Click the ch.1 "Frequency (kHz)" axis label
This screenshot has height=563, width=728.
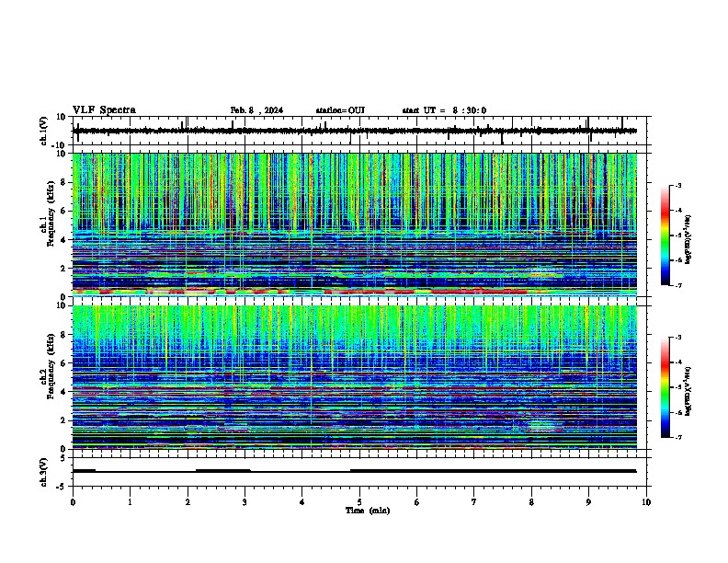click(x=51, y=213)
